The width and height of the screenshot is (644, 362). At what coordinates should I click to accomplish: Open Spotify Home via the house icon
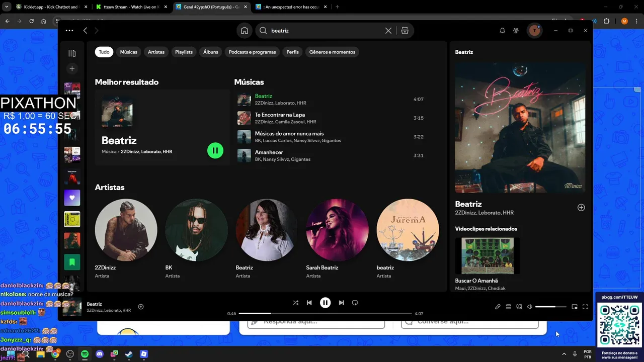click(x=245, y=31)
